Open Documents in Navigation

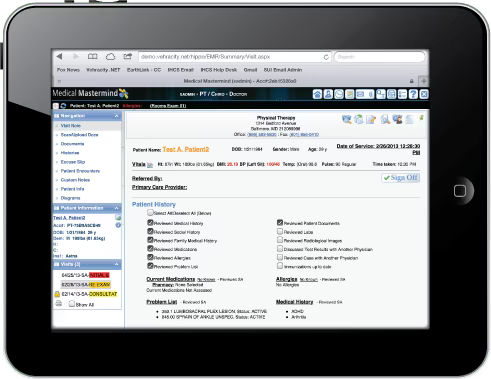click(72, 144)
